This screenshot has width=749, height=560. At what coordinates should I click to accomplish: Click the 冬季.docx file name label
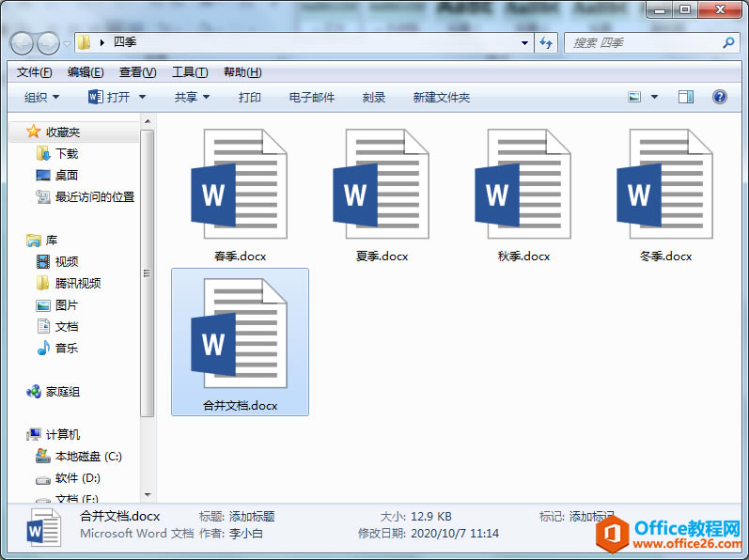(666, 257)
